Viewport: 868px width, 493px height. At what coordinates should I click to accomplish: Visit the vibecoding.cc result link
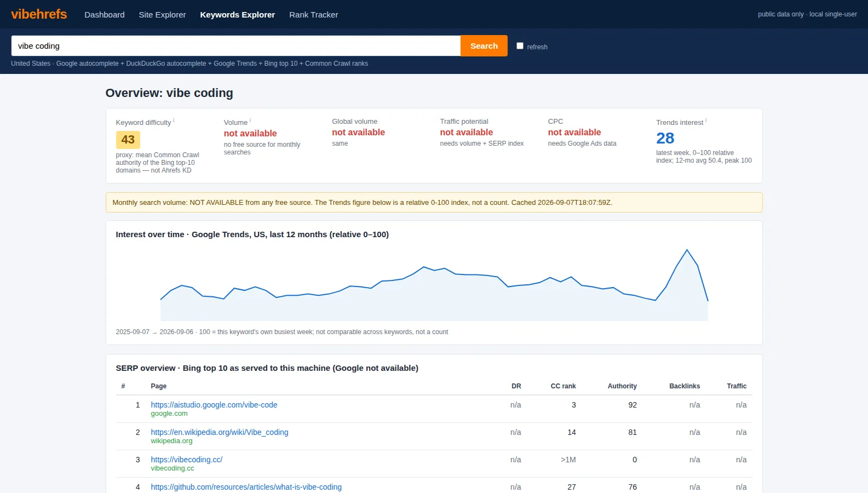[x=186, y=460]
